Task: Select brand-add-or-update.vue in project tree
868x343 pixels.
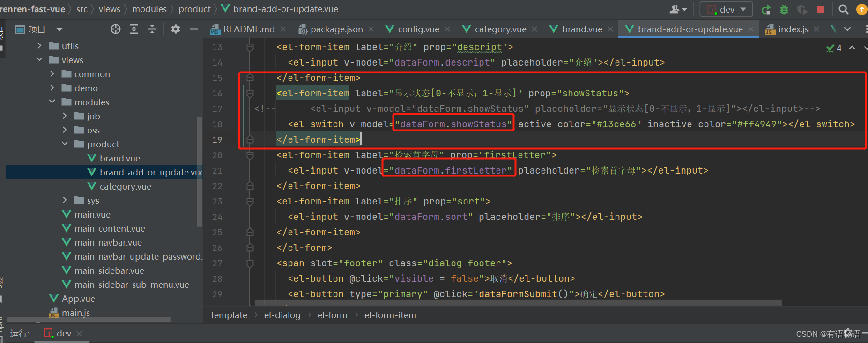Action: pos(145,172)
